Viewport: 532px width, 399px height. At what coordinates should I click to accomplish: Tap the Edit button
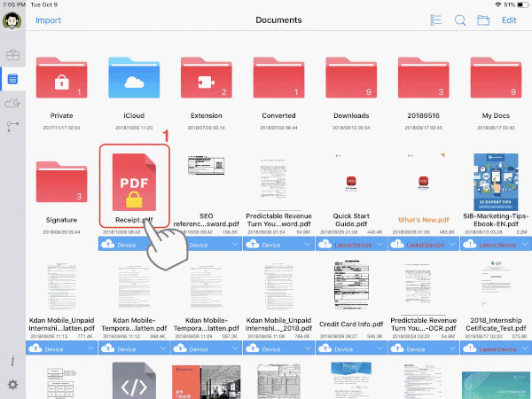tap(509, 20)
